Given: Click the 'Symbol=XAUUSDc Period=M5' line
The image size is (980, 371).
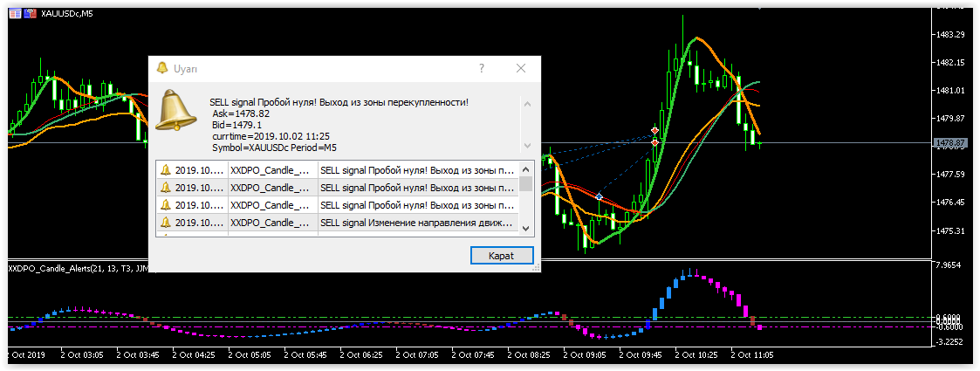Looking at the screenshot, I should (275, 148).
